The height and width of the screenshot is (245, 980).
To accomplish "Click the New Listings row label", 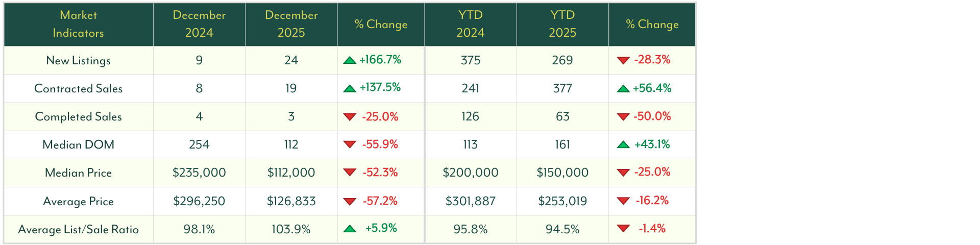I will click(x=78, y=60).
